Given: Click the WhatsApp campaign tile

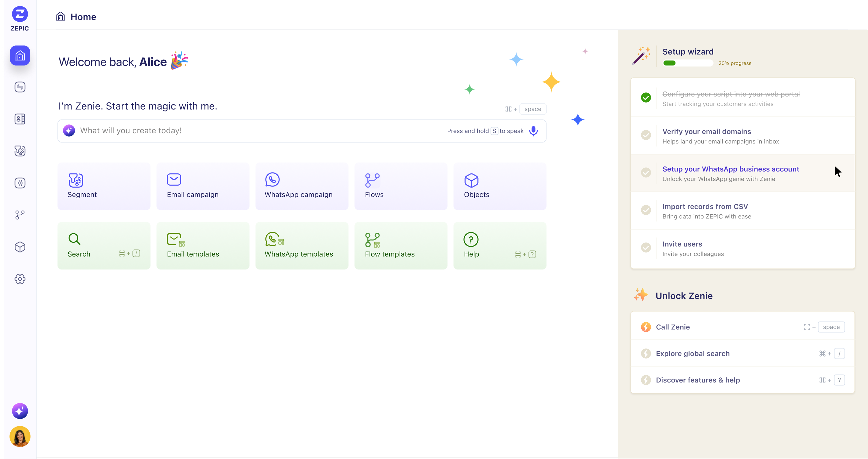Looking at the screenshot, I should coord(301,186).
